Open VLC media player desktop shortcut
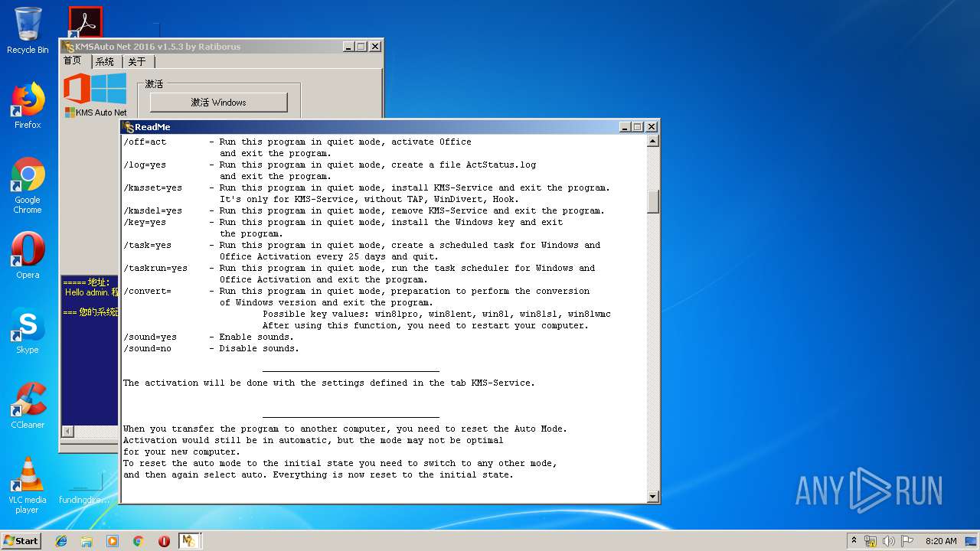The width and height of the screenshot is (980, 551). point(28,485)
